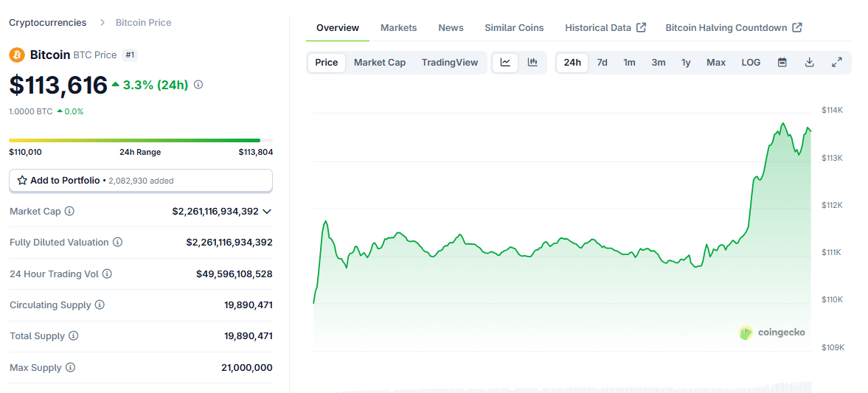Toggle LOG scale on chart

751,63
